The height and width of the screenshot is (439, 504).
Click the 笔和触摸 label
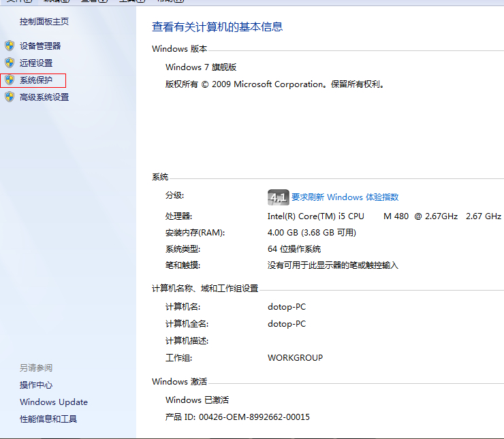click(x=183, y=265)
